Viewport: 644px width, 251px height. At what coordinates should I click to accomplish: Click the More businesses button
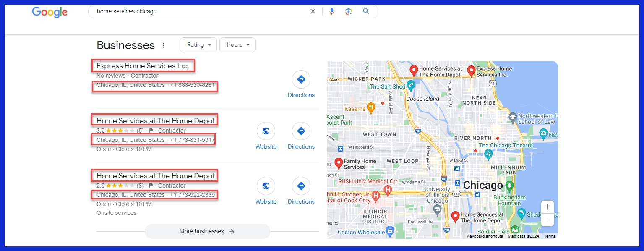pyautogui.click(x=207, y=231)
